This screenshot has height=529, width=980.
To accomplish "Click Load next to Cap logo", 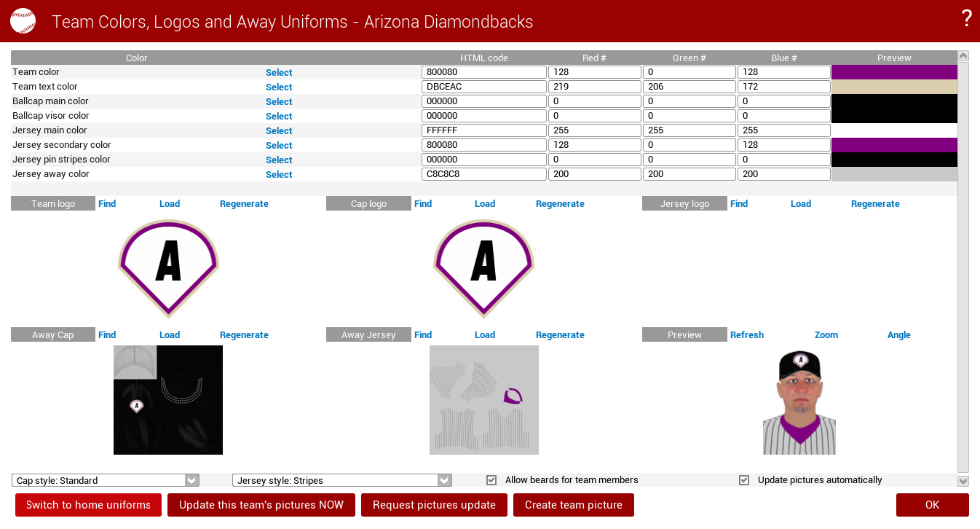I will coord(485,204).
